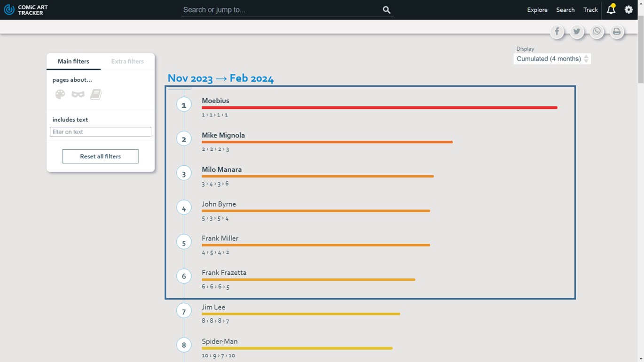Image resolution: width=644 pixels, height=362 pixels.
Task: Focus the filter on text field
Action: coord(101,132)
